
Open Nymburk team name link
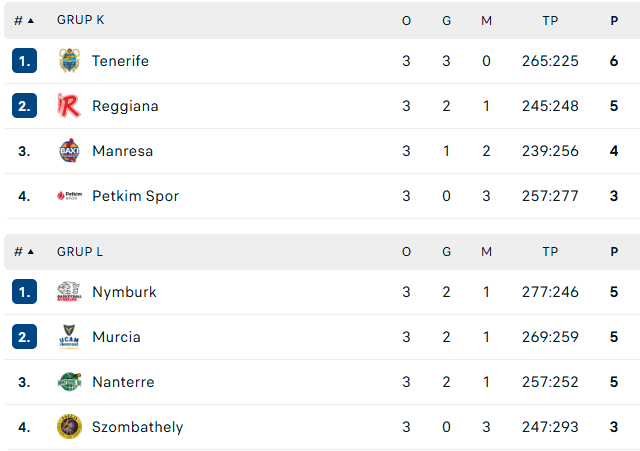(x=124, y=292)
